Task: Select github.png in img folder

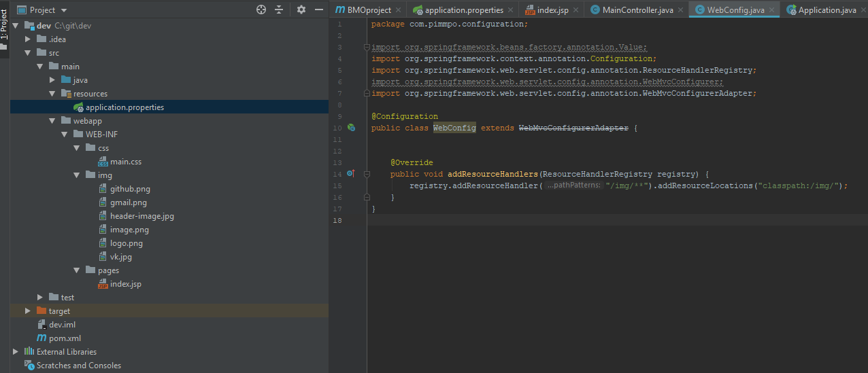Action: [x=130, y=189]
